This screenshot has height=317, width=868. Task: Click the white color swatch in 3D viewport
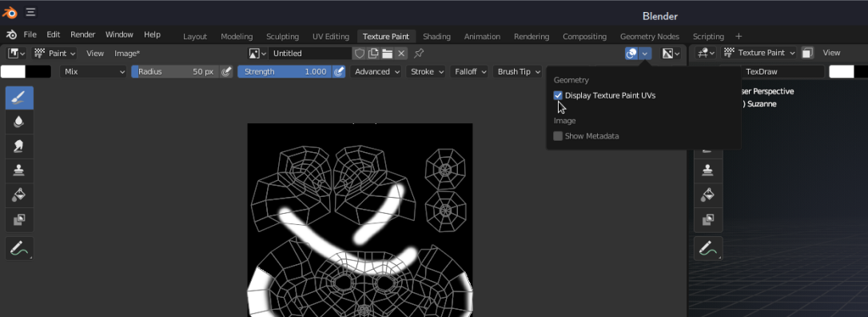tap(842, 71)
